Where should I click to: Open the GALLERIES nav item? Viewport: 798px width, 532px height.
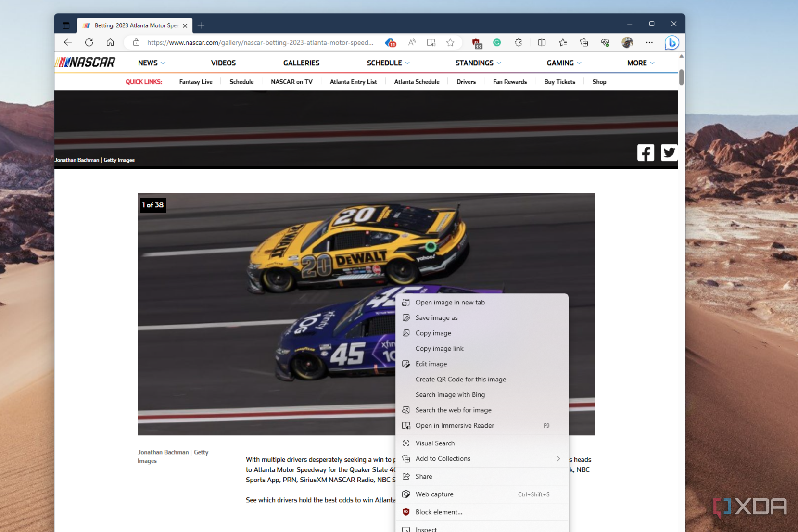coord(301,63)
